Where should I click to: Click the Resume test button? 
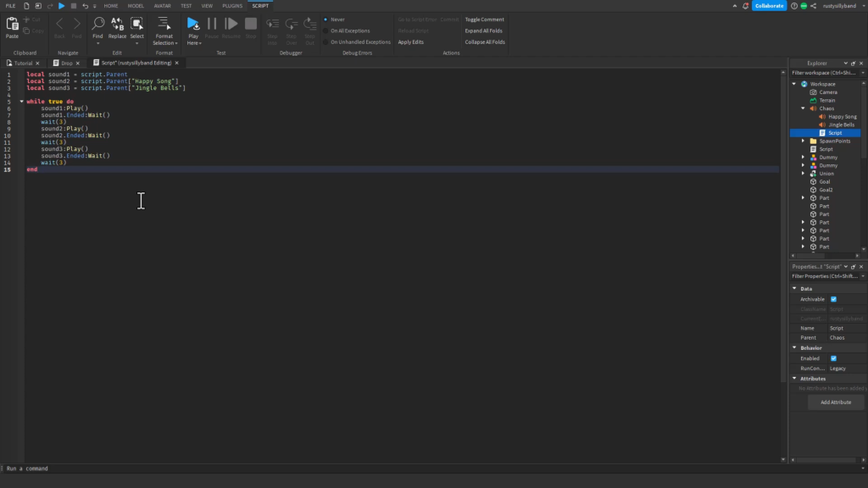pos(231,24)
